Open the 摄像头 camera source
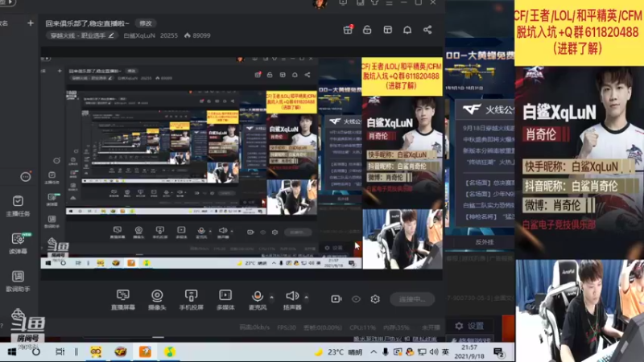The height and width of the screenshot is (362, 644). [157, 299]
